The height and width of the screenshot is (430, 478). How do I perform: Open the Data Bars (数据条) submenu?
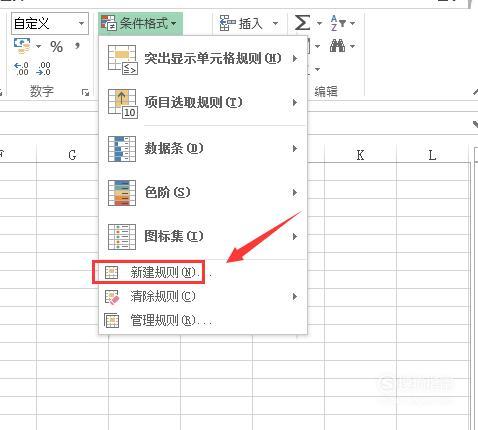(x=203, y=148)
